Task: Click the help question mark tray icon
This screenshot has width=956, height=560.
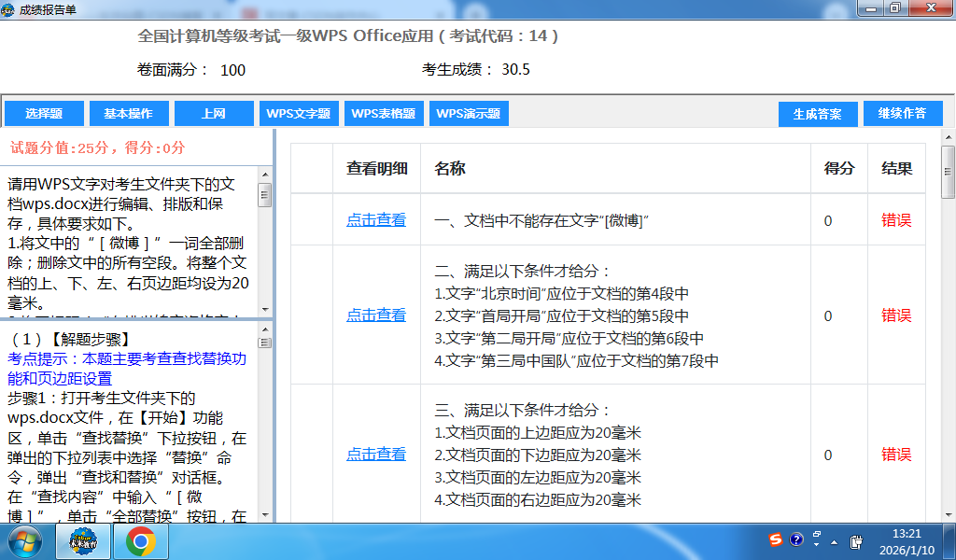Action: pyautogui.click(x=796, y=539)
